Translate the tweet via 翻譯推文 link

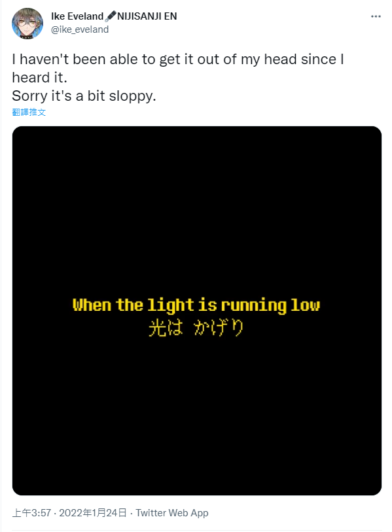(29, 112)
